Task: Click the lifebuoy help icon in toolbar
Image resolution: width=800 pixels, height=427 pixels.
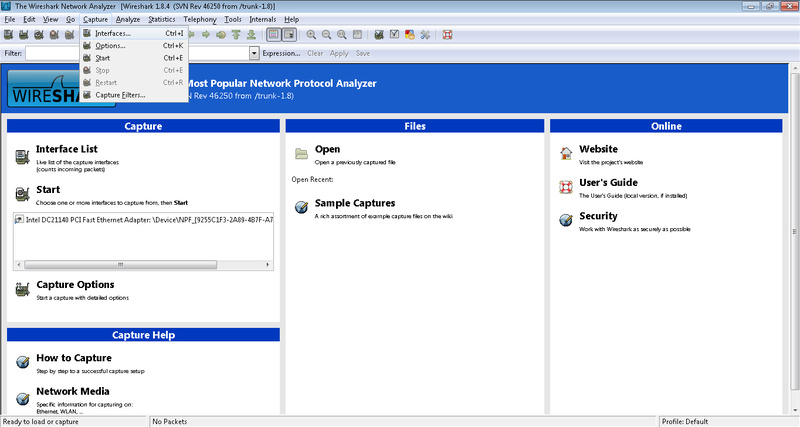Action: (447, 35)
